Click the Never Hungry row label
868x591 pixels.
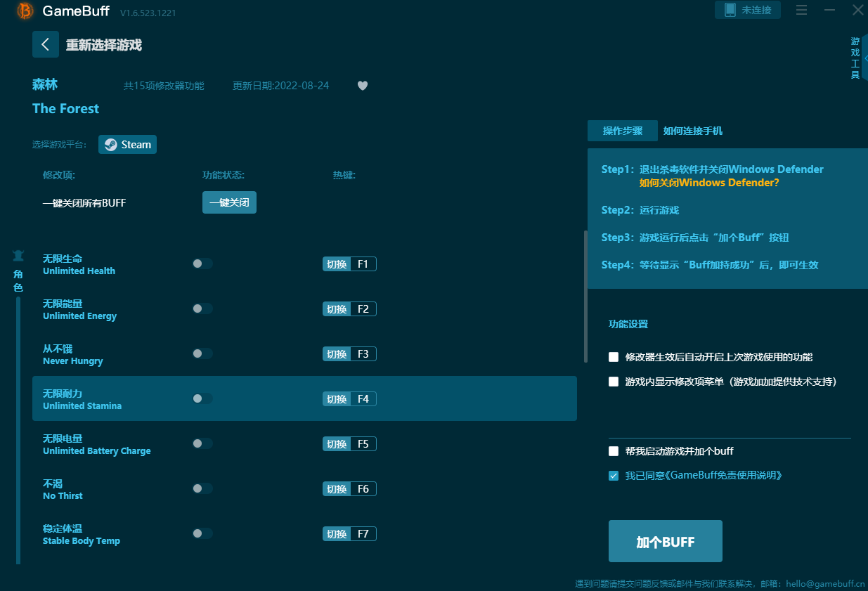(73, 354)
